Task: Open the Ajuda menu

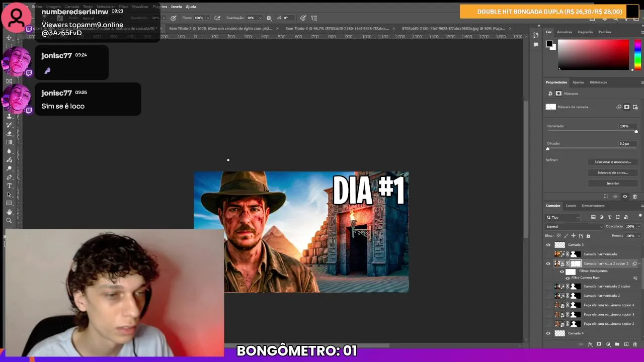Action: coord(191,7)
